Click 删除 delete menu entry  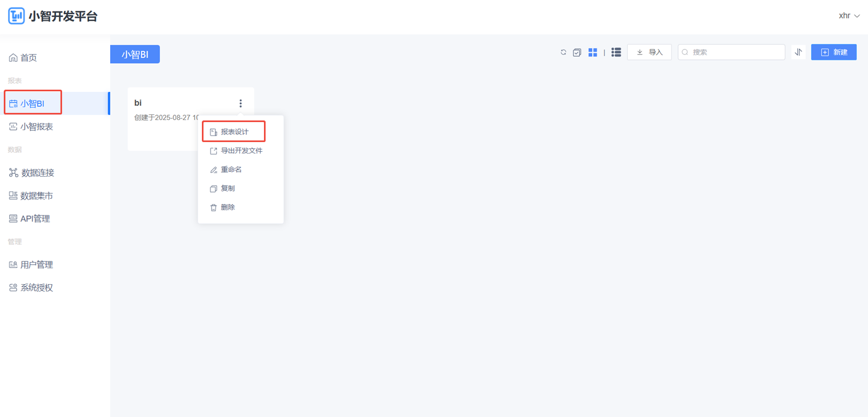(227, 207)
